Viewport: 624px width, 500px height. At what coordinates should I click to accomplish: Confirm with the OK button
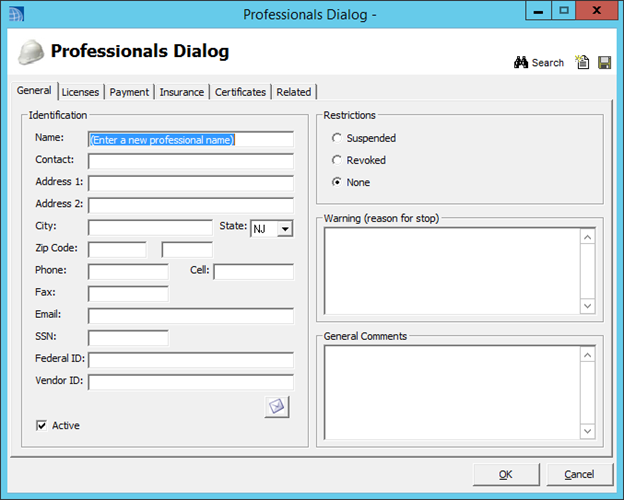tap(506, 474)
